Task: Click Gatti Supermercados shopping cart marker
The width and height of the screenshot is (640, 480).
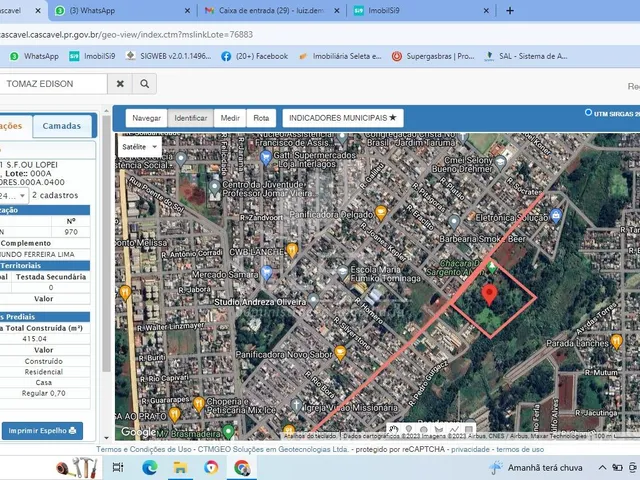Action: click(x=266, y=158)
